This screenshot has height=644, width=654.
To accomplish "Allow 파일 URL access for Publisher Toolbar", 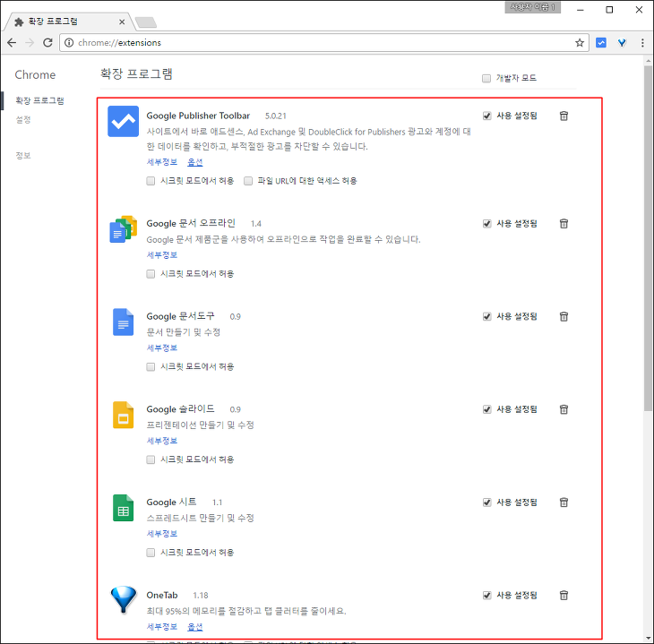I will pyautogui.click(x=248, y=181).
